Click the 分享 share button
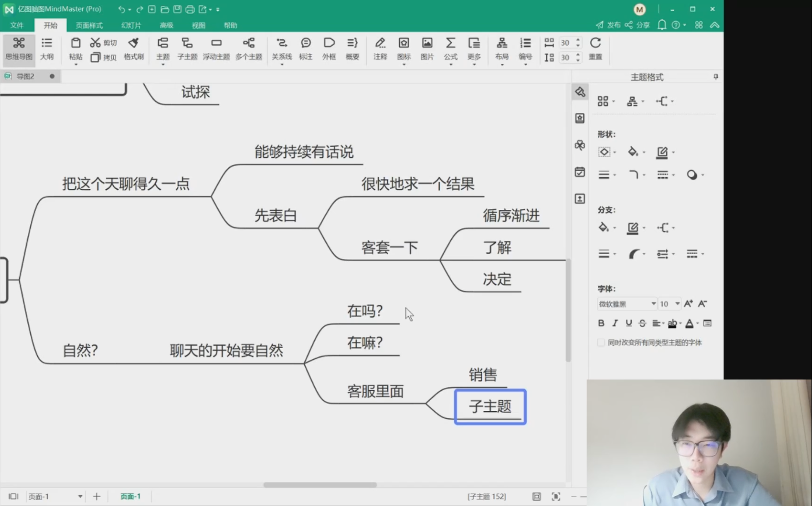Viewport: 812px width, 506px height. (x=638, y=25)
